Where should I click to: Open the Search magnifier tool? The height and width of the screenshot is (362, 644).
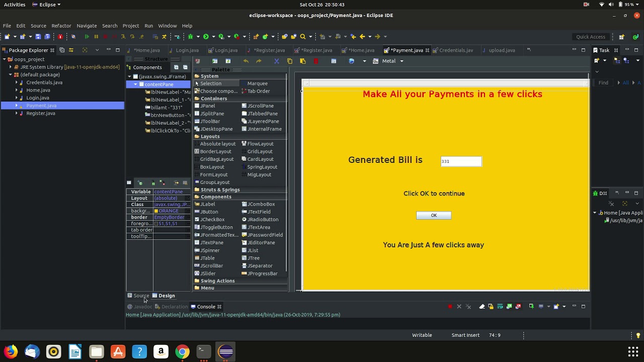tap(302, 36)
